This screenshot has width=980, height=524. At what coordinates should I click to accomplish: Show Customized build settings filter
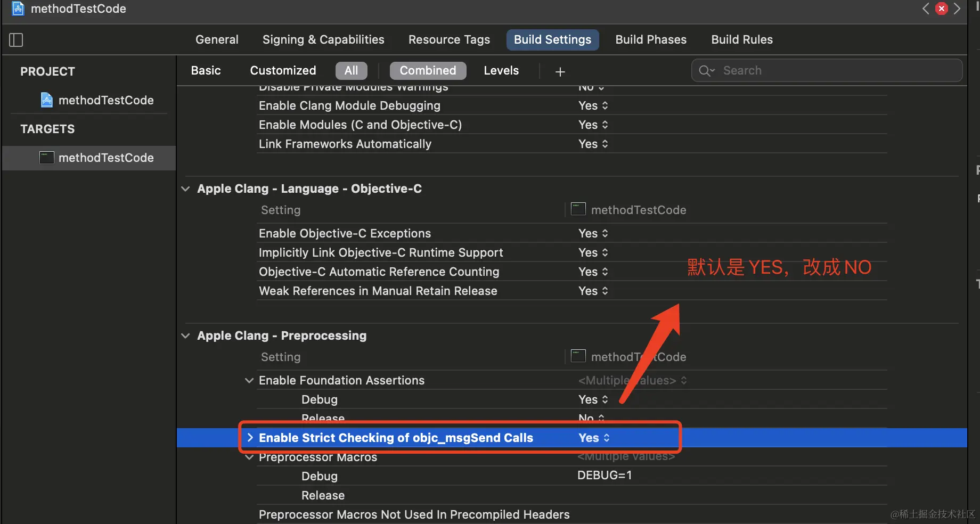[283, 71]
